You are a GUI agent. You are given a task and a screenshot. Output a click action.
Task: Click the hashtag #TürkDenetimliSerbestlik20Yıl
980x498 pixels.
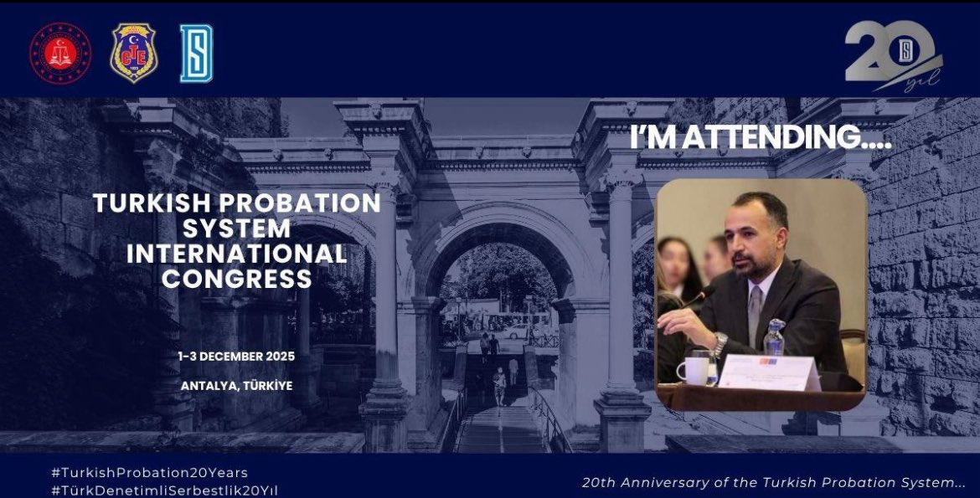coord(164,490)
